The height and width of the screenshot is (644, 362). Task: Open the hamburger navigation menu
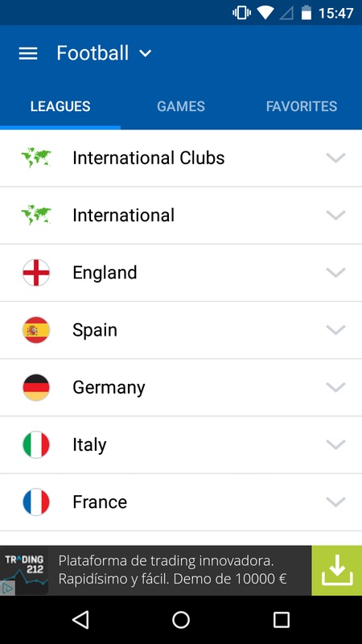(28, 53)
